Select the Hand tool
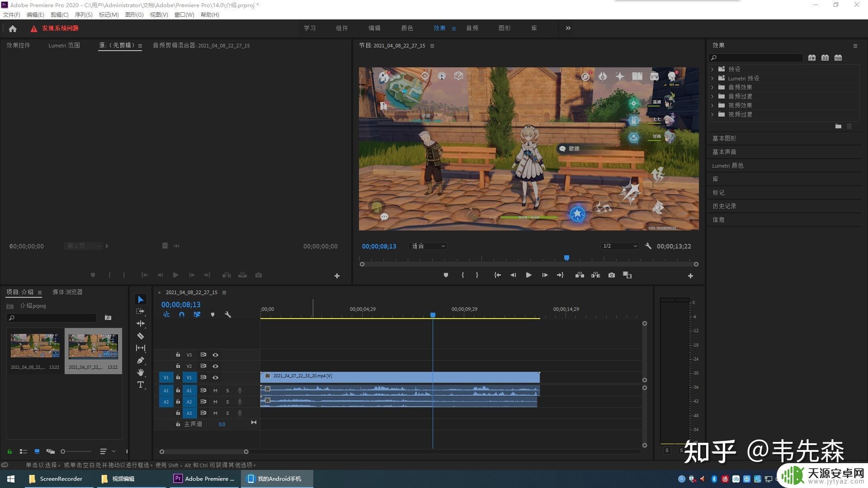868x488 pixels. coord(140,372)
